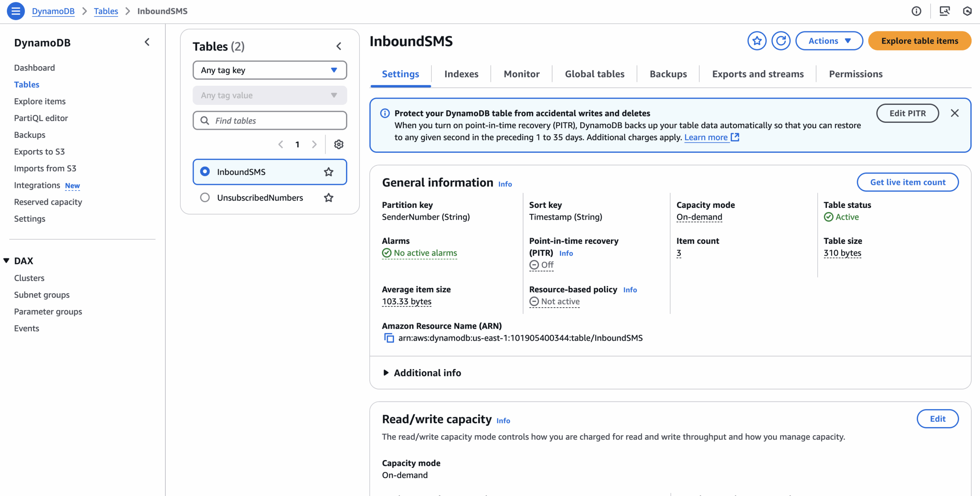The height and width of the screenshot is (496, 980).
Task: Open the Monitor tab
Action: pos(521,74)
